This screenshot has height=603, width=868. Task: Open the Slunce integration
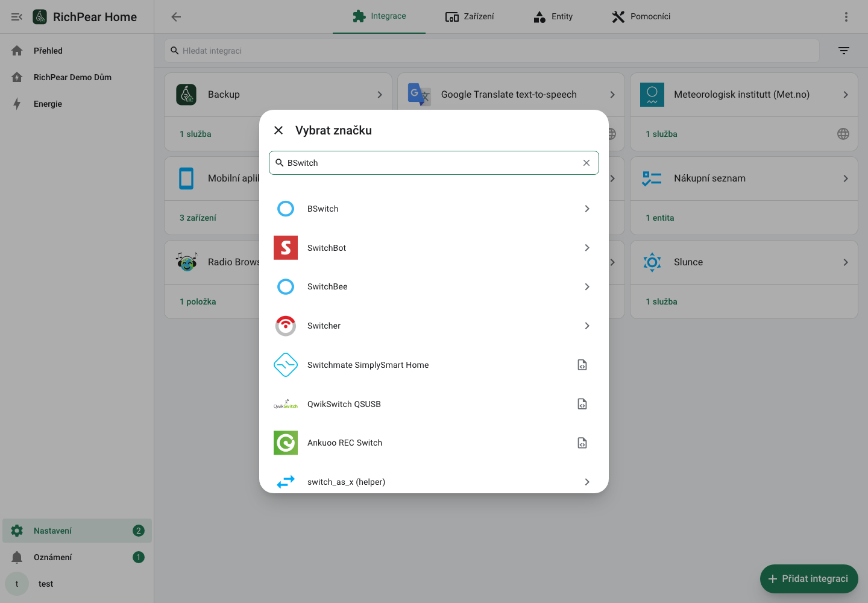tap(744, 262)
